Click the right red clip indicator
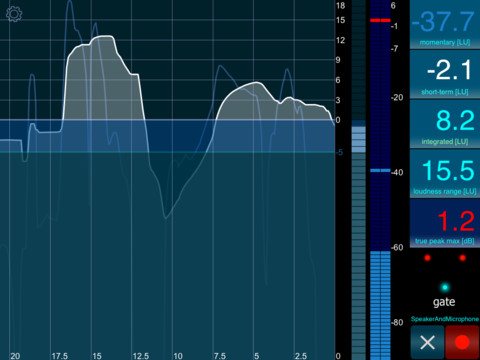480x360 pixels. point(462,258)
